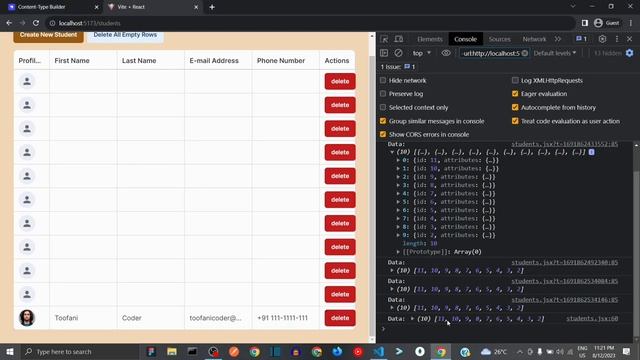Screen dimensions: 640x360
Task: Clear the console filter text
Action: tap(524, 53)
